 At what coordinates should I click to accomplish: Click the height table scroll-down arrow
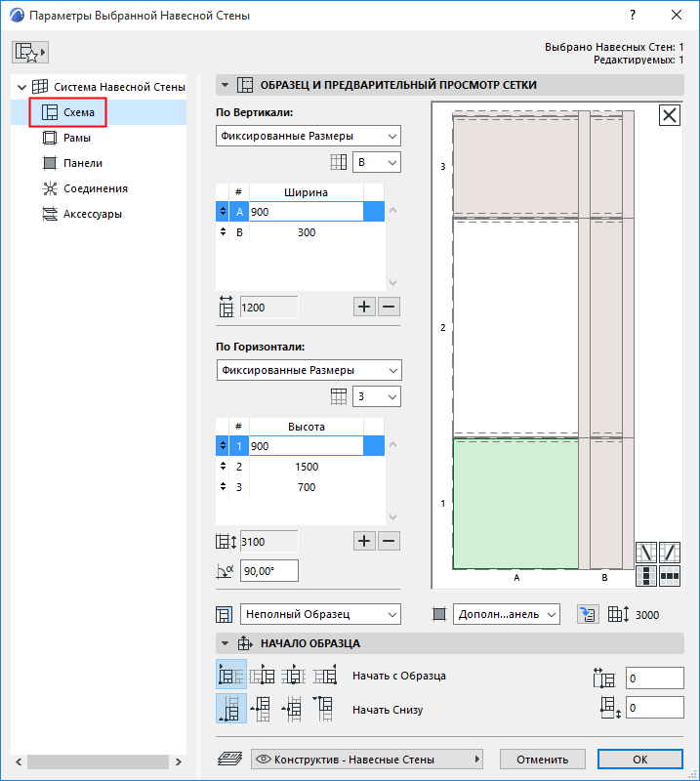392,517
